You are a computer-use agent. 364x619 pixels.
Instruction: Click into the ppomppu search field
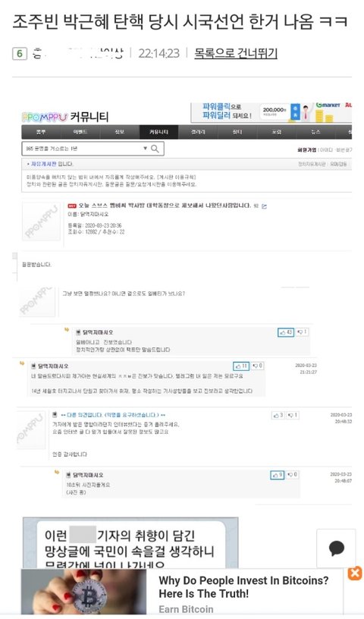click(82, 149)
